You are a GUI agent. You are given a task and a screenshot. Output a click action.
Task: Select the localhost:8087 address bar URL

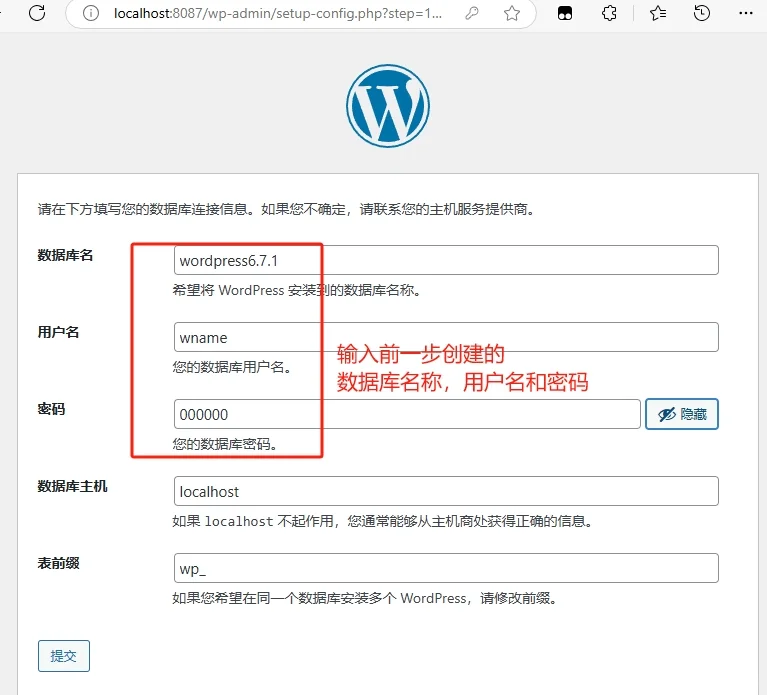point(278,13)
